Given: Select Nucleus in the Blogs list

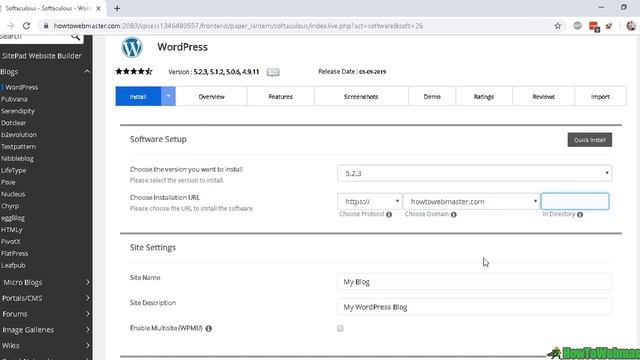Looking at the screenshot, I should point(13,194).
